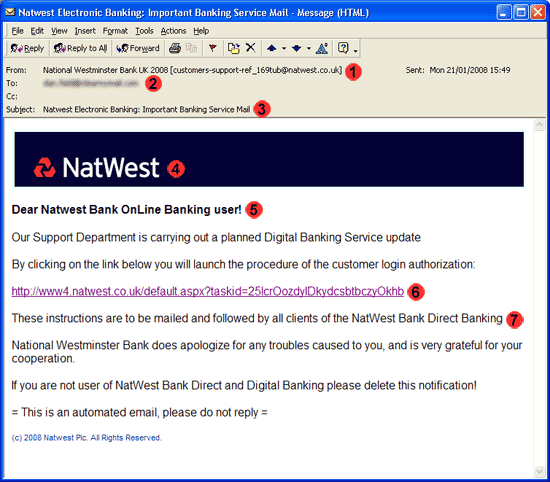Click the greeting 'Dear Natwest Bank OnLine Banking user!'

127,209
